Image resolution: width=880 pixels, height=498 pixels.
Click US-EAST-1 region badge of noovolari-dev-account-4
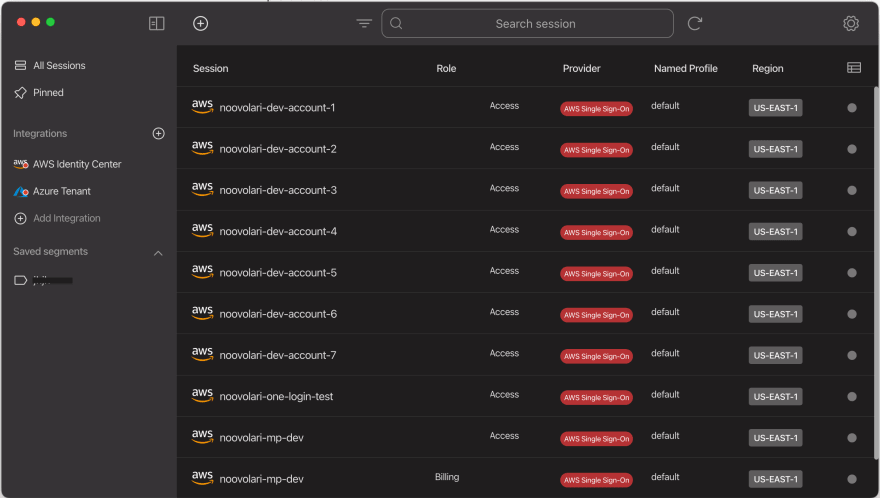pos(775,231)
